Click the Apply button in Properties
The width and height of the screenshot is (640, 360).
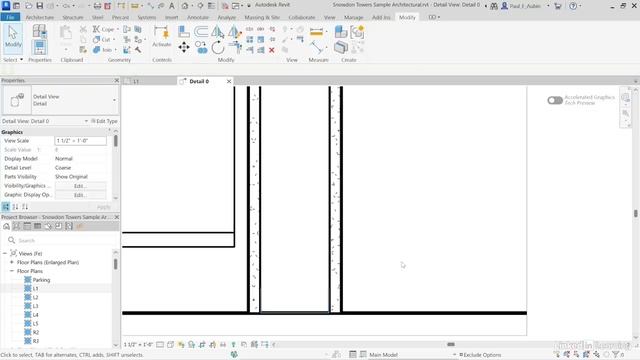pos(103,207)
